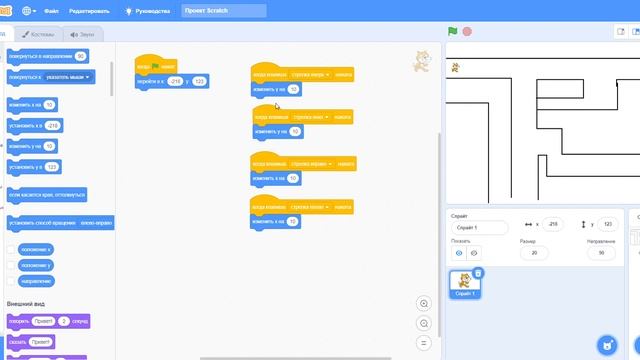This screenshot has height=360, width=640.
Task: Select 'если касается края, оттолкнуться' block
Action: tap(47, 195)
